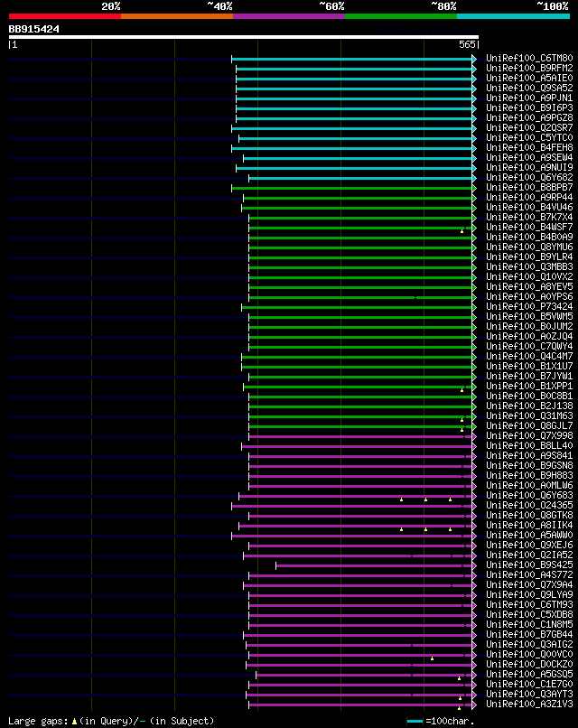Open hit UniRef100_Q7X998
Image resolution: width=578 pixels, height=728 pixels.
coord(529,436)
